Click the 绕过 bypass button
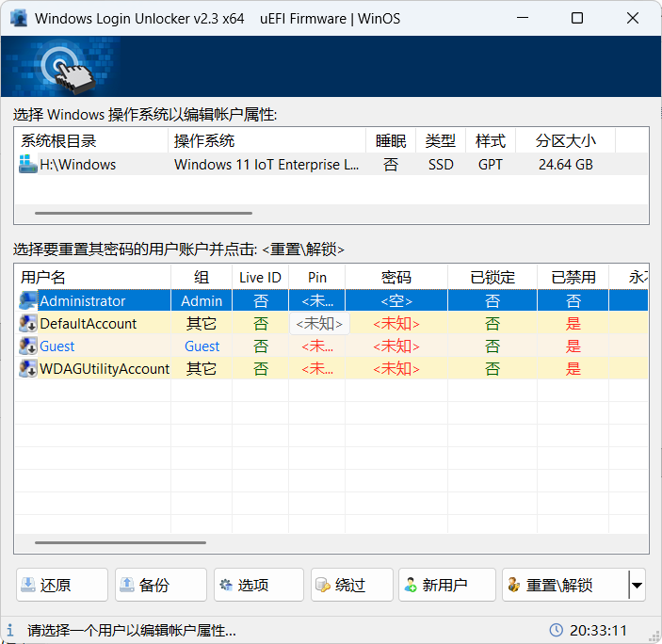The width and height of the screenshot is (662, 644). [352, 585]
